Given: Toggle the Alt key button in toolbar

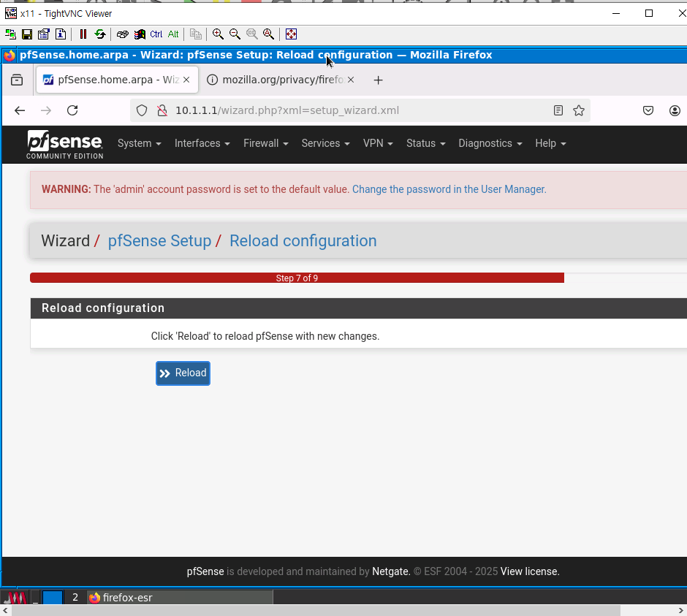Looking at the screenshot, I should (x=173, y=34).
